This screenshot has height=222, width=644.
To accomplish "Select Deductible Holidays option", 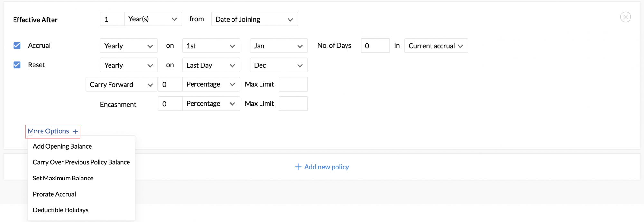I will coord(61,210).
